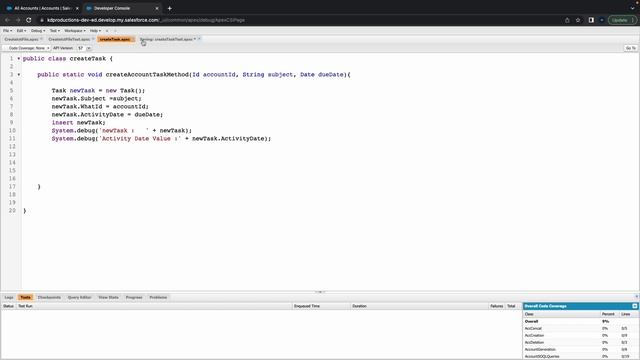Image resolution: width=640 pixels, height=360 pixels.
Task: Open the Problems tab
Action: (x=158, y=297)
